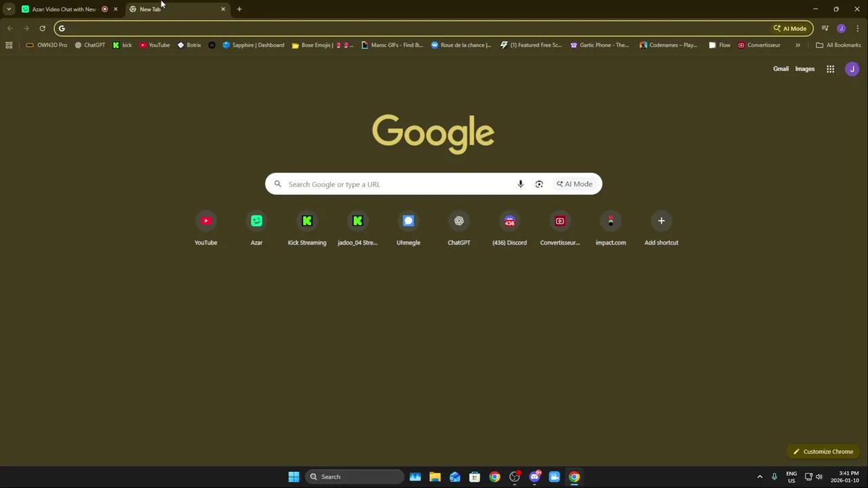Open the ChatGPT shortcut tile

(x=458, y=228)
